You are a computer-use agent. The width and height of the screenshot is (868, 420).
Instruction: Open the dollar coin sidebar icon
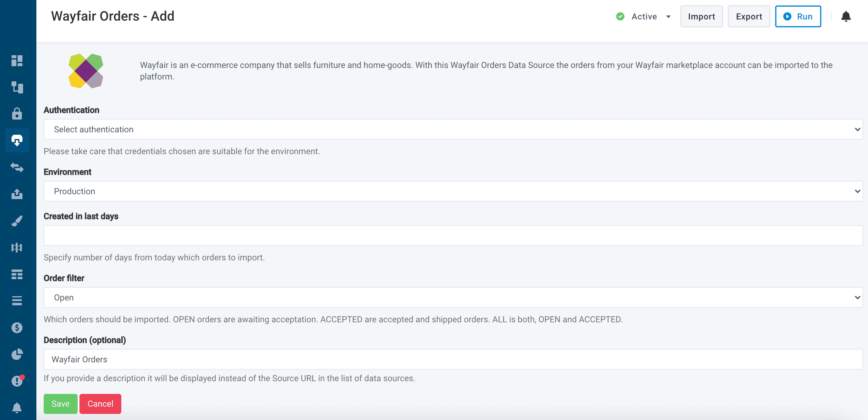click(17, 327)
